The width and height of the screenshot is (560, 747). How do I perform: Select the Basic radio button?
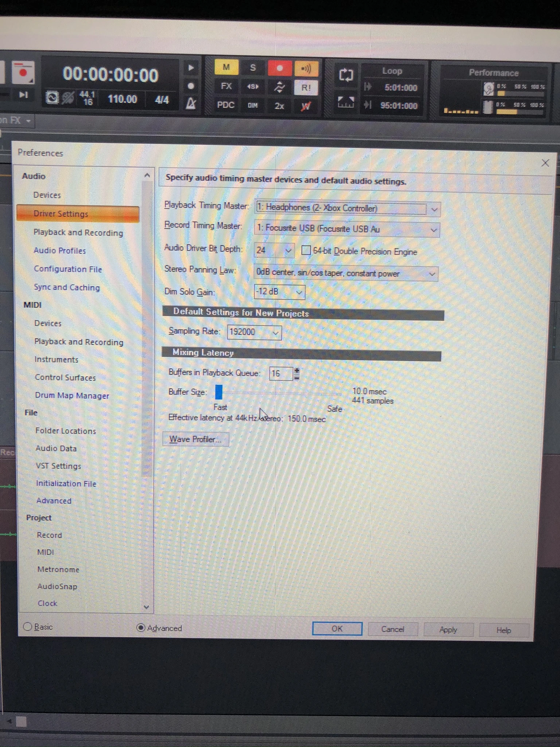tap(28, 627)
